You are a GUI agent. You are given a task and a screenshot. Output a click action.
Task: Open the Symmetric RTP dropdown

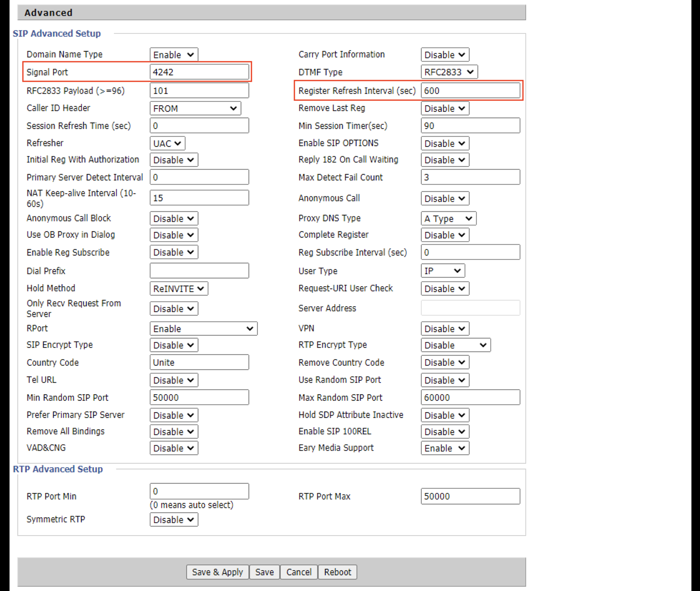click(174, 520)
